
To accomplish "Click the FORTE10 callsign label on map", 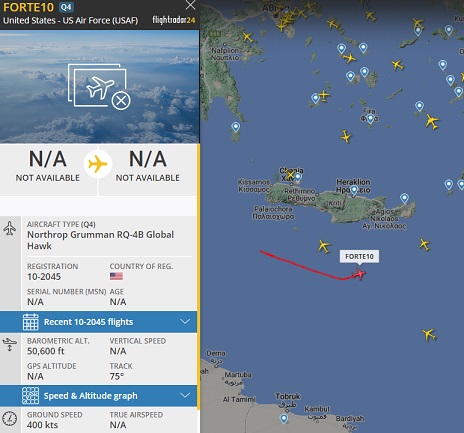I will tap(359, 256).
